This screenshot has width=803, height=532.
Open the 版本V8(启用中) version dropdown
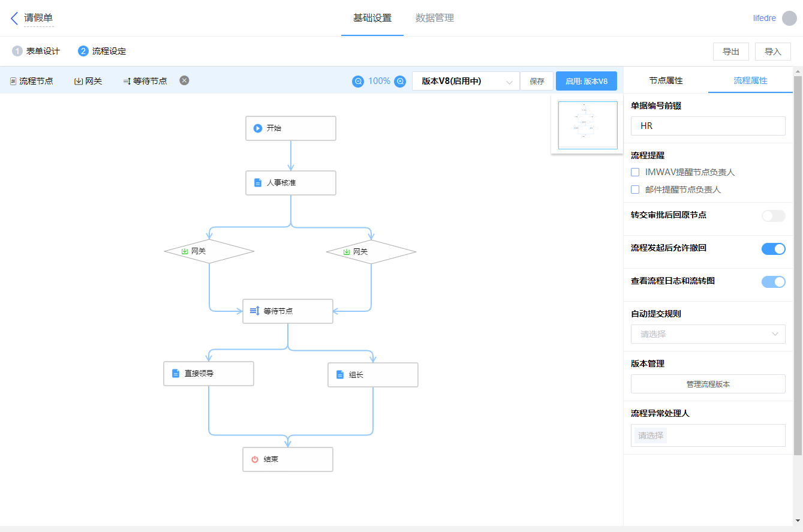click(465, 81)
